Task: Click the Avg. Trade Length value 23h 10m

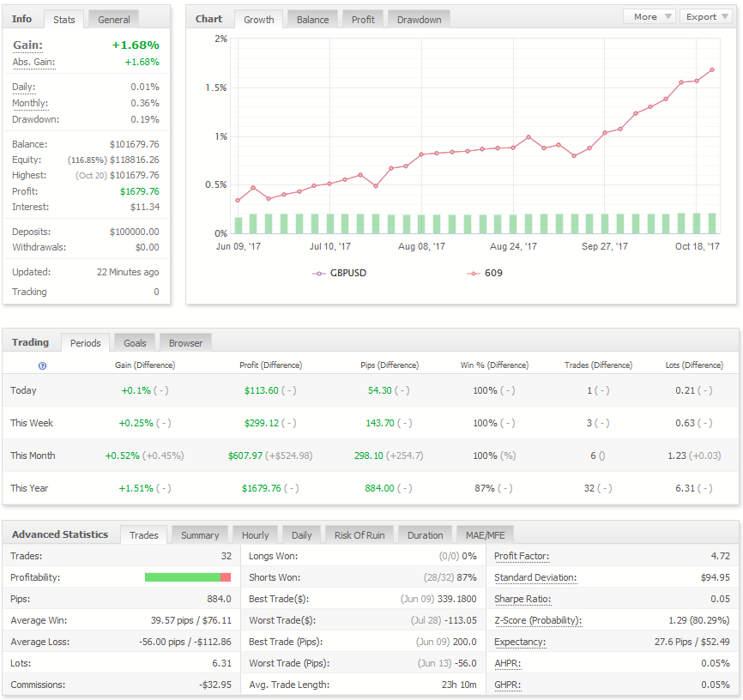Action: click(x=459, y=685)
